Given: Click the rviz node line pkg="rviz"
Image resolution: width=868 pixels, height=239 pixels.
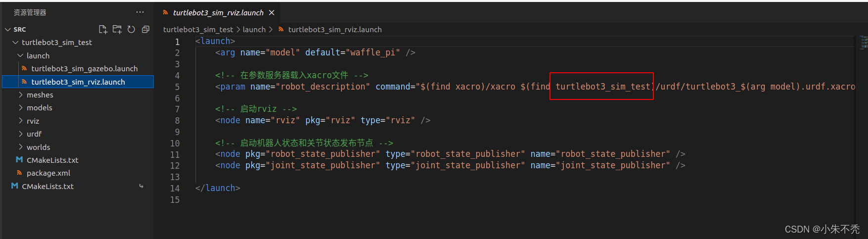Looking at the screenshot, I should [330, 120].
